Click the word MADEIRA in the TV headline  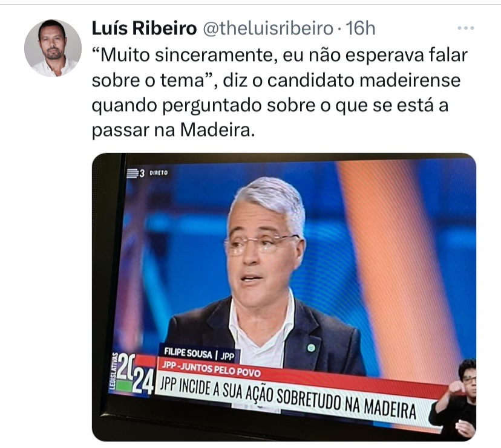click(x=390, y=409)
